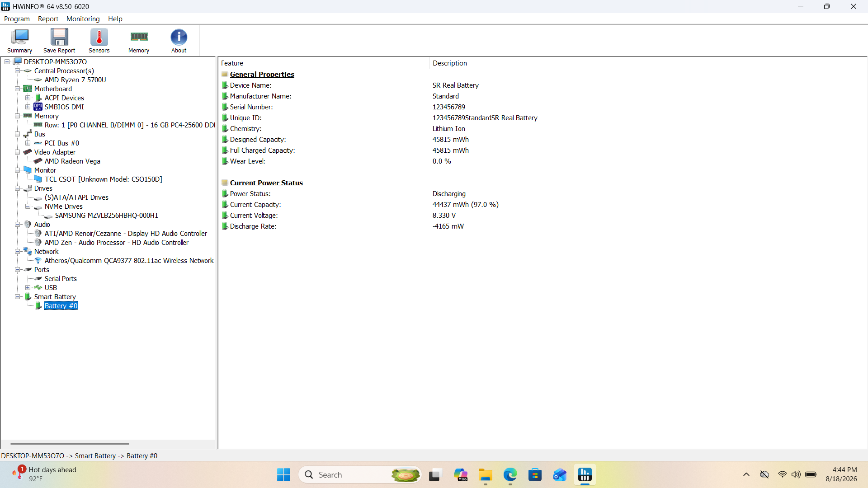Open the Wi-Fi tray icon
Viewport: 868px width, 488px height.
[782, 474]
